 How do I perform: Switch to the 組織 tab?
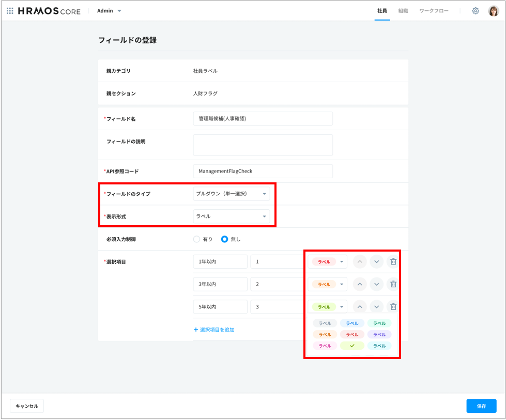point(403,11)
